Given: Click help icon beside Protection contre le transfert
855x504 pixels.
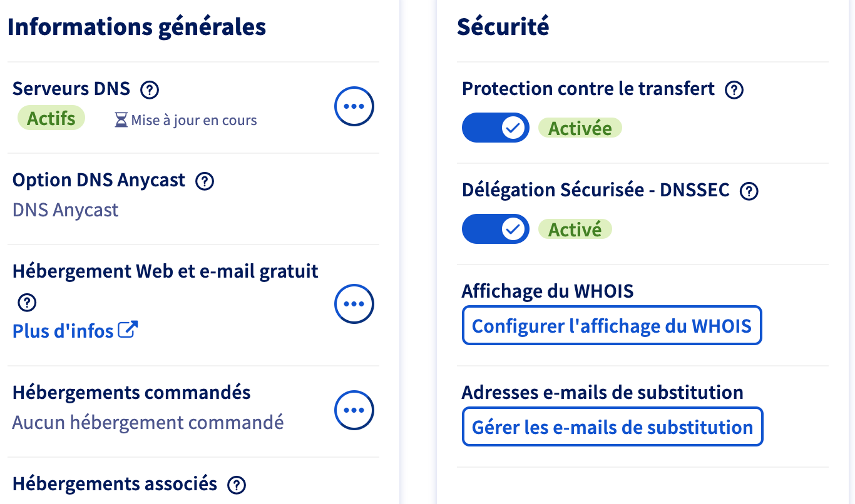Looking at the screenshot, I should (734, 90).
